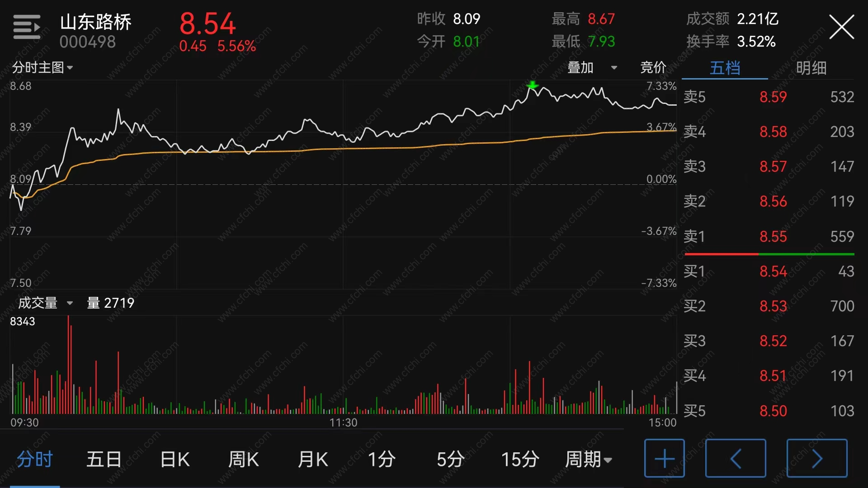Open the 叠加 overlay dropdown
This screenshot has width=868, height=488.
(592, 68)
